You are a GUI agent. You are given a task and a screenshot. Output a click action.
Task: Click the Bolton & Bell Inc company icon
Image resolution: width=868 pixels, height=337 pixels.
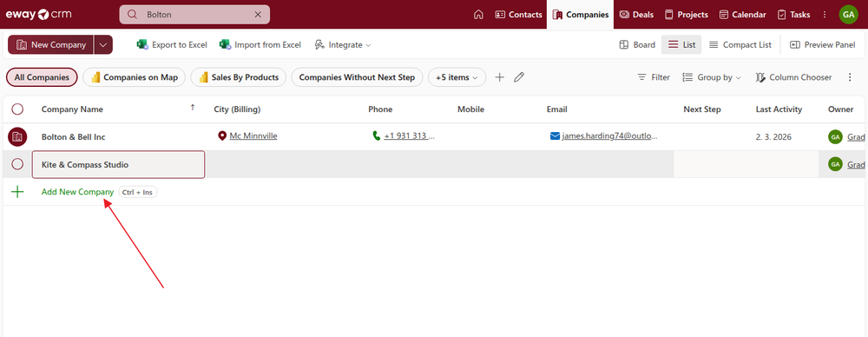click(x=17, y=136)
